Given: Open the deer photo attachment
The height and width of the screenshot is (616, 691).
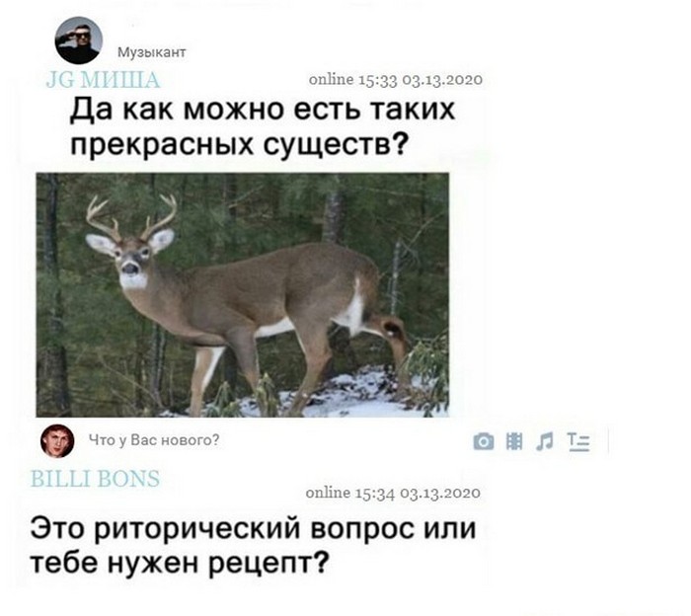Looking at the screenshot, I should click(x=243, y=295).
